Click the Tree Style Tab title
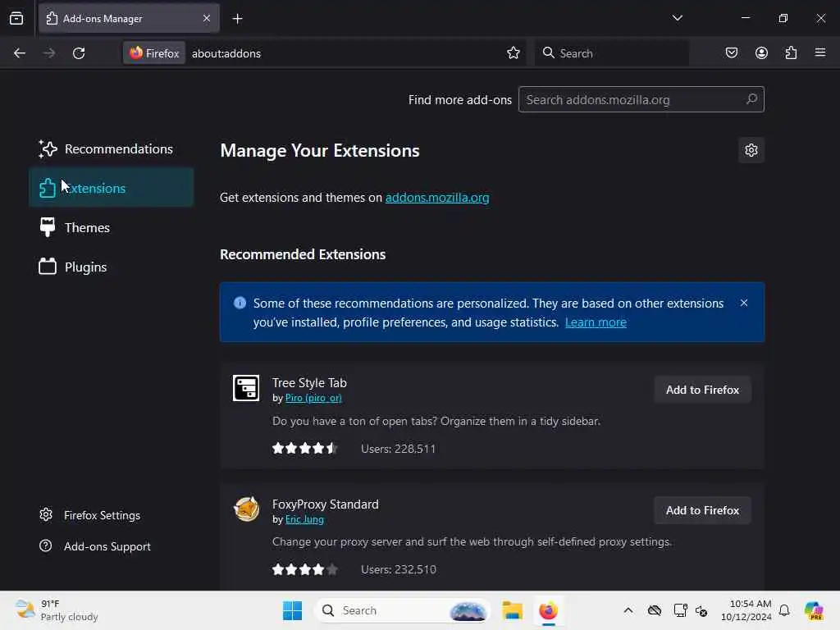The width and height of the screenshot is (840, 630). [309, 383]
